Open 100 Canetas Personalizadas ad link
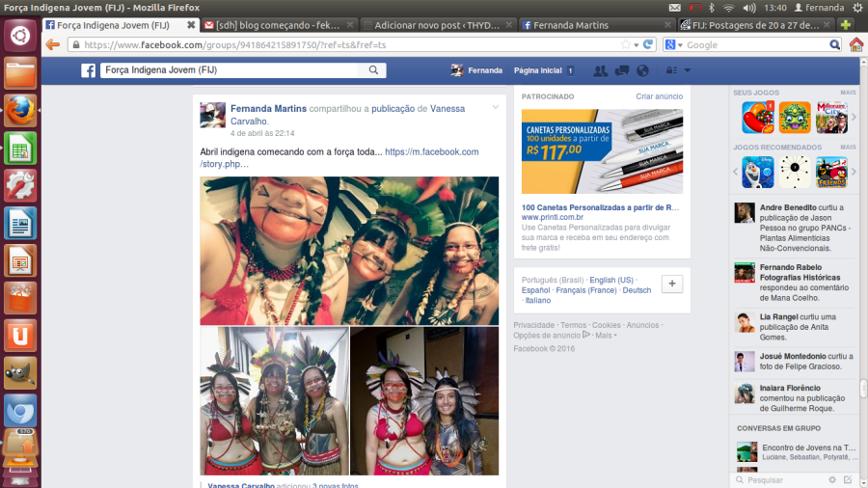868x488 pixels. click(x=600, y=207)
